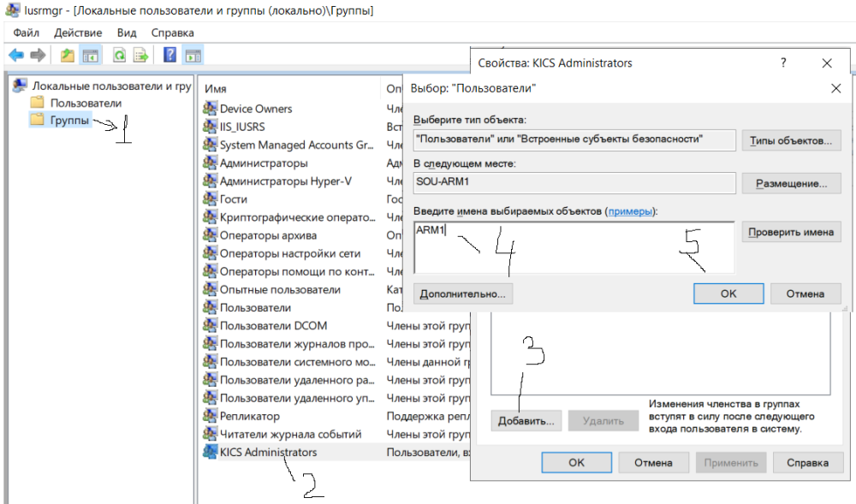Click the Группы folder icon in tree
856x504 pixels.
point(37,120)
